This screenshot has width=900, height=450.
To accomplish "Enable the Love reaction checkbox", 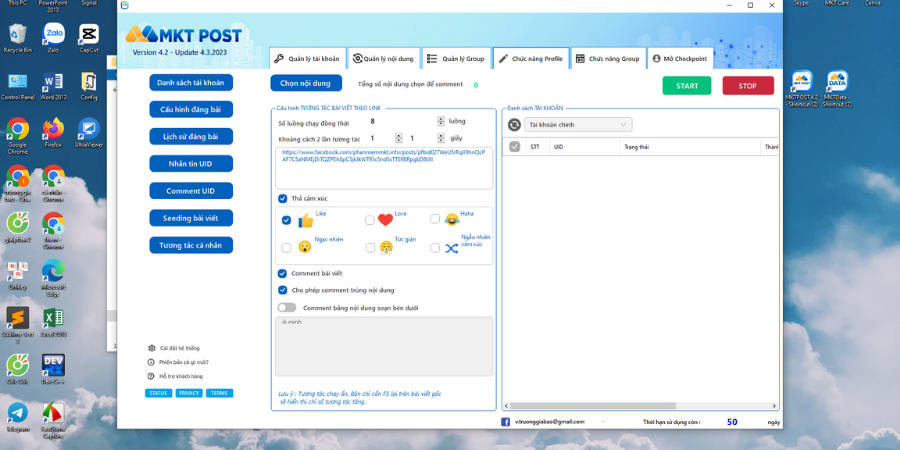I will pos(369,220).
